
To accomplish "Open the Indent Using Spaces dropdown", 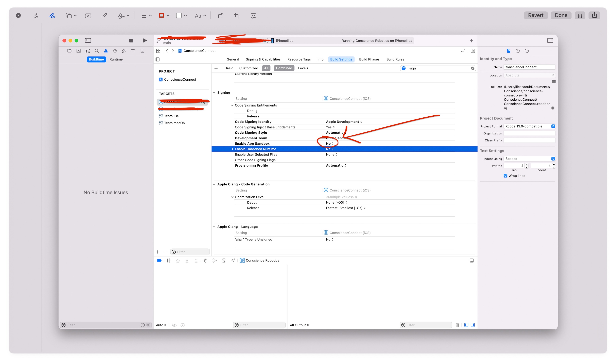I will [x=529, y=159].
